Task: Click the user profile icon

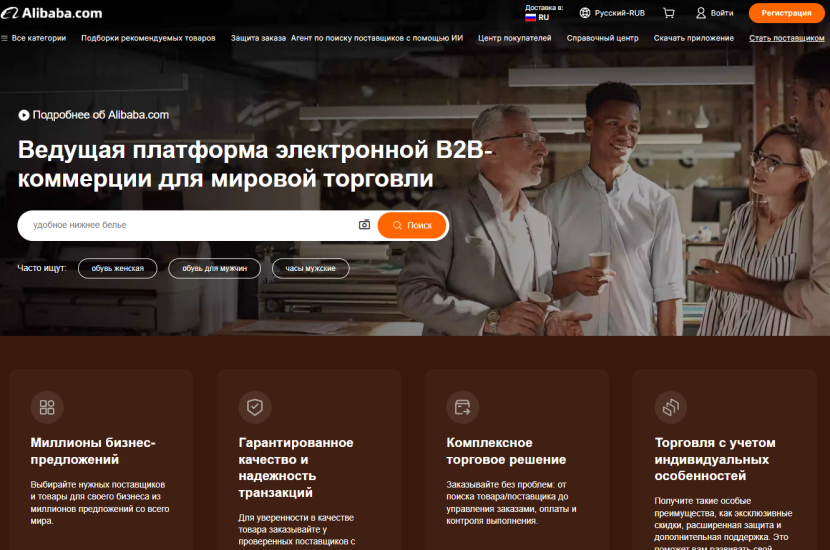Action: click(x=701, y=13)
